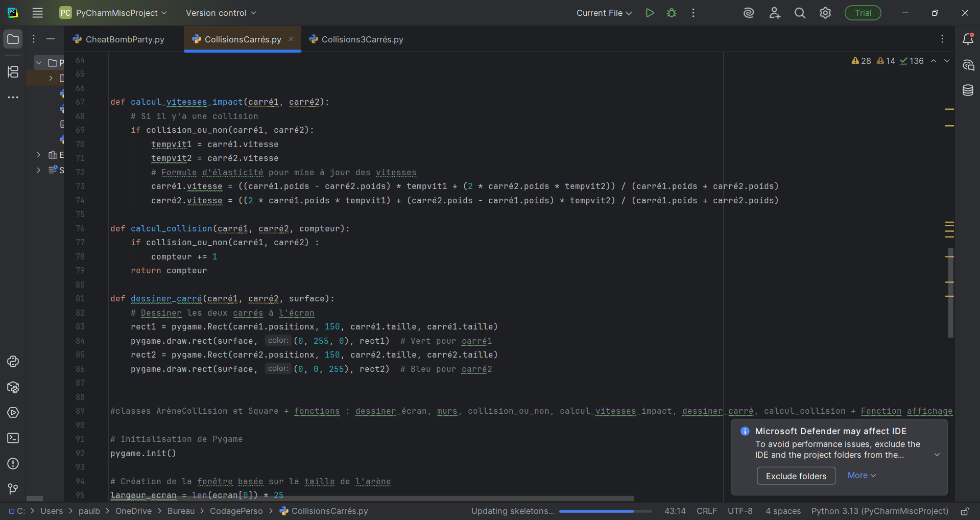980x520 pixels.
Task: Open Python 3.13 interpreter selector
Action: tap(879, 511)
